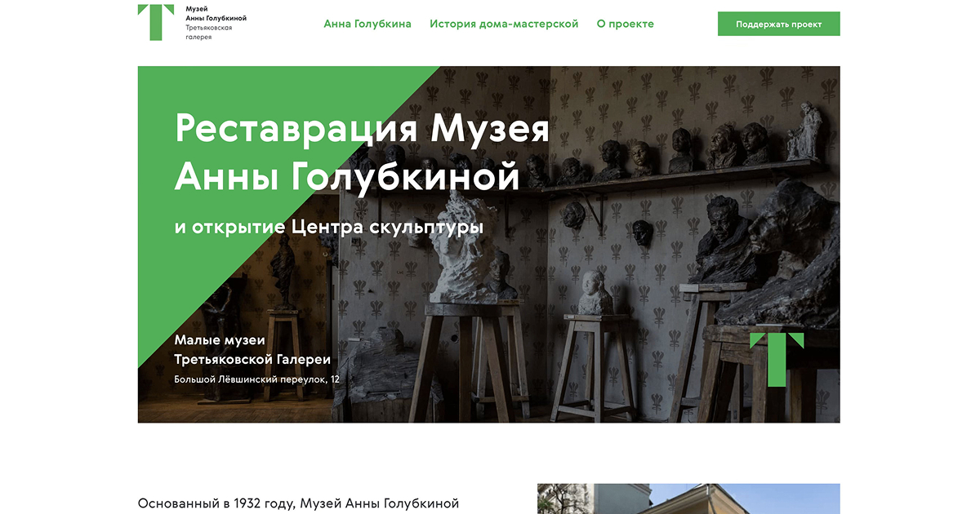Image resolution: width=980 pixels, height=514 pixels.
Task: Click the Третьяковская галерея text under the logo name
Action: pyautogui.click(x=208, y=32)
